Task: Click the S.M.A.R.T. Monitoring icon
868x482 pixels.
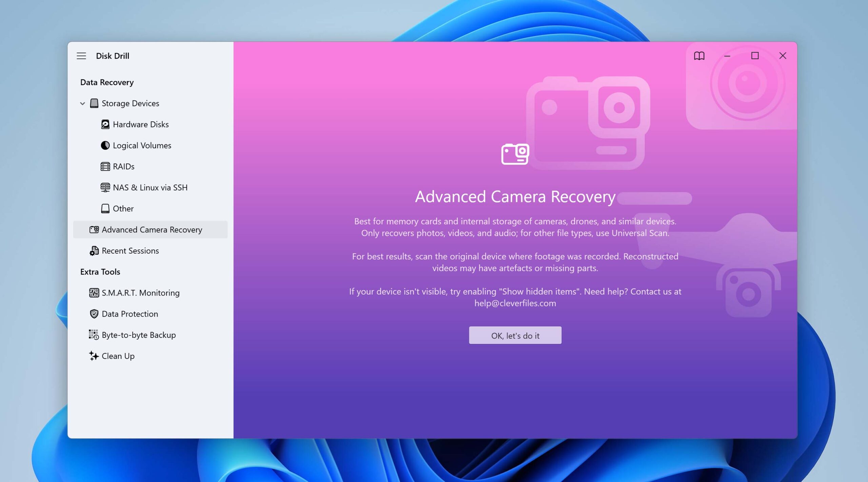Action: pyautogui.click(x=94, y=293)
